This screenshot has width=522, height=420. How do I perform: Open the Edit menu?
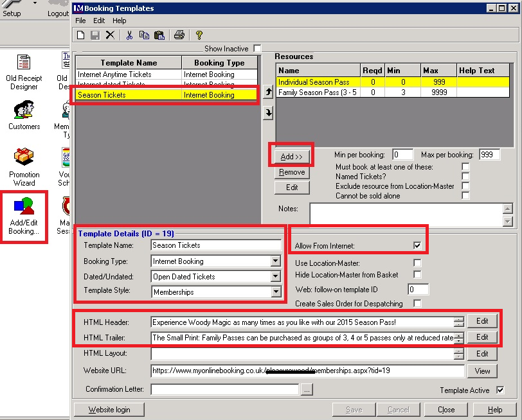[99, 21]
